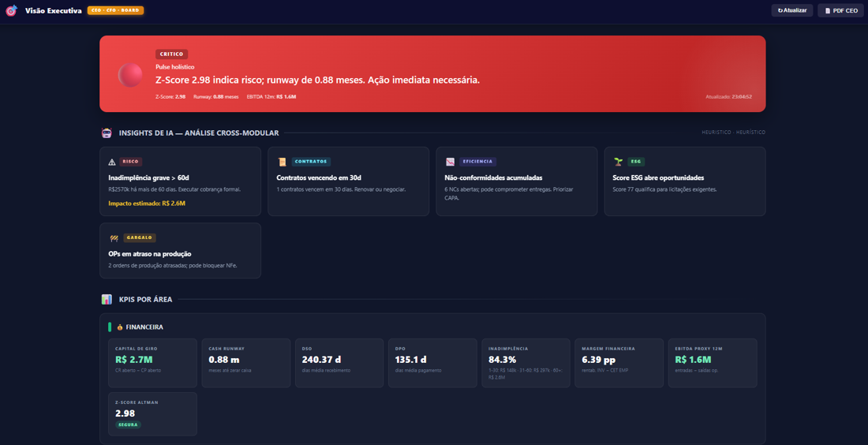Viewport: 868px width, 445px height.
Task: Open the OPs em atraso na produção card
Action: click(x=181, y=251)
